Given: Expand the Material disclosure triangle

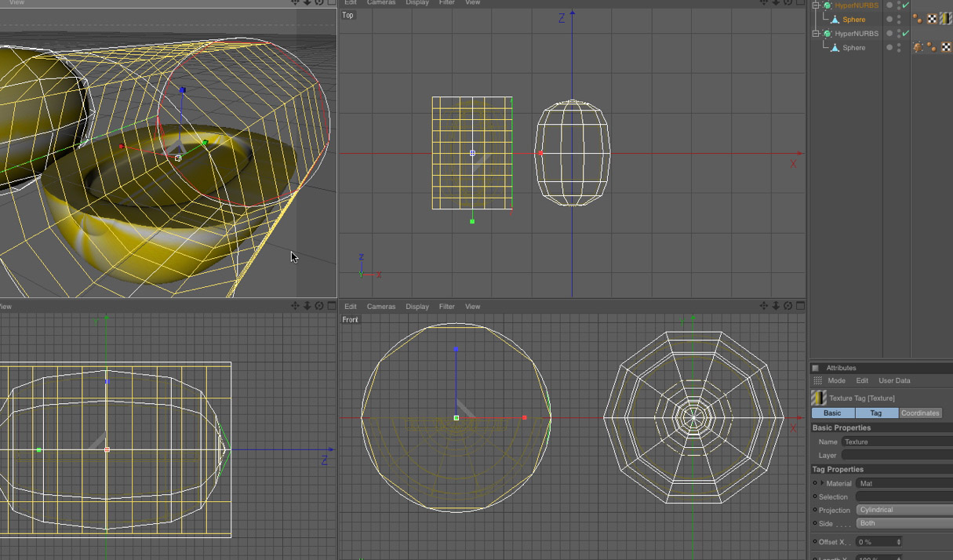Looking at the screenshot, I should click(x=822, y=483).
